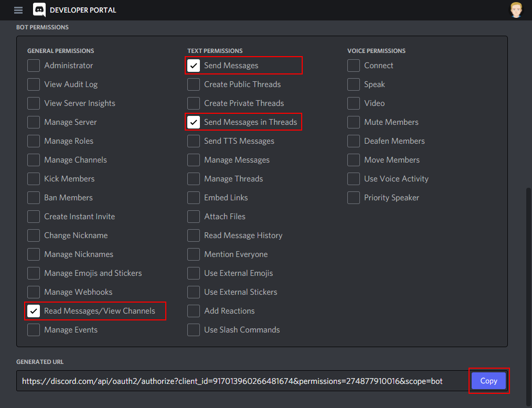Click the Discord logo icon
The height and width of the screenshot is (408, 532).
39,10
